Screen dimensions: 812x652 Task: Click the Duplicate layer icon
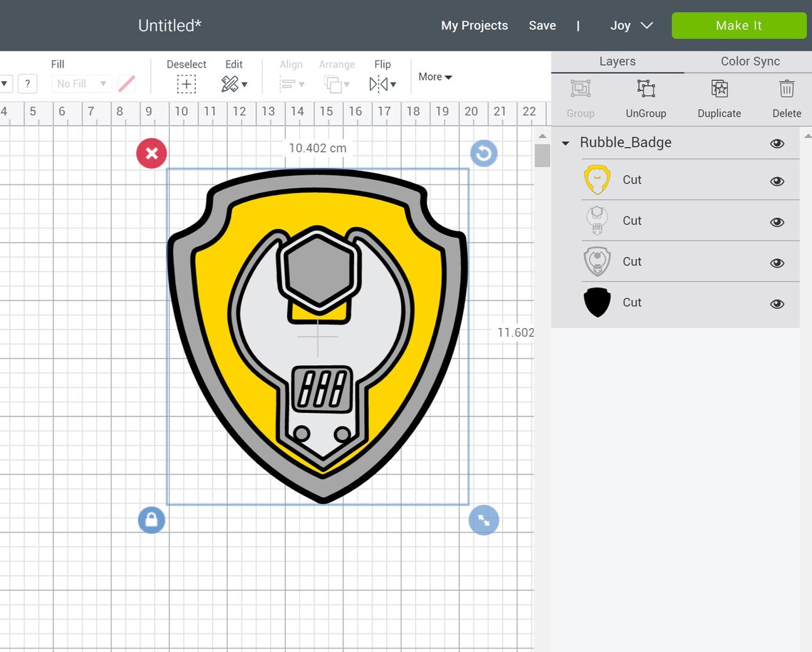(719, 88)
